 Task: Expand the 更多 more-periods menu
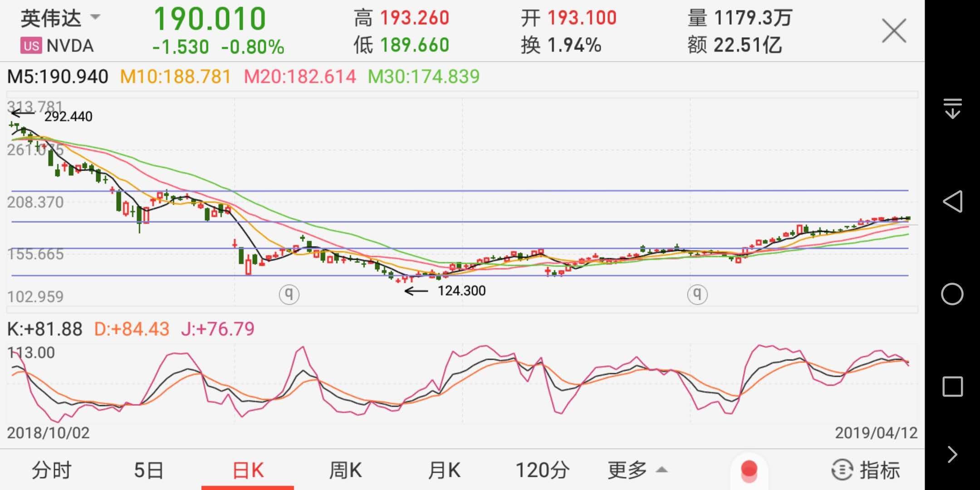click(x=637, y=470)
